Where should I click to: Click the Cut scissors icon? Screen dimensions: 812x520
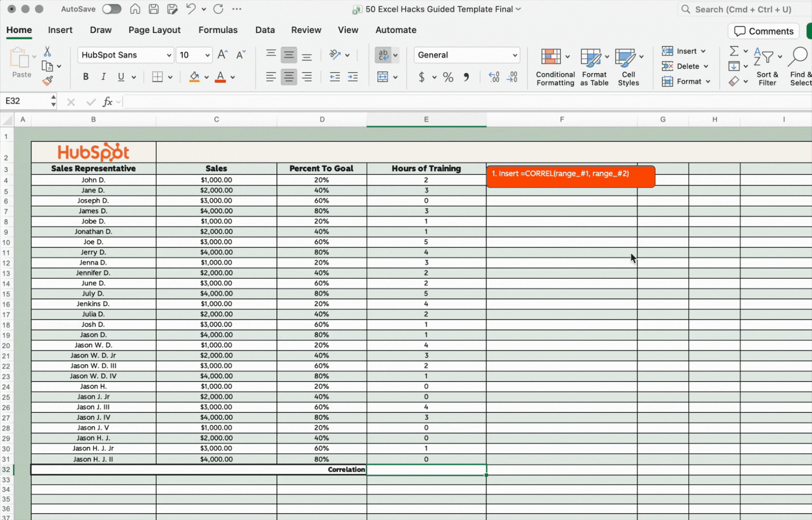47,51
